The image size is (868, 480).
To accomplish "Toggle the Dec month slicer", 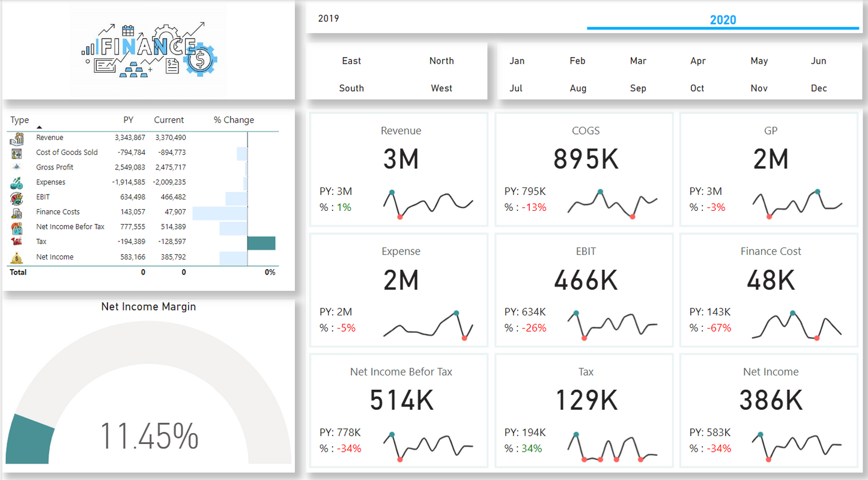I will coord(819,88).
